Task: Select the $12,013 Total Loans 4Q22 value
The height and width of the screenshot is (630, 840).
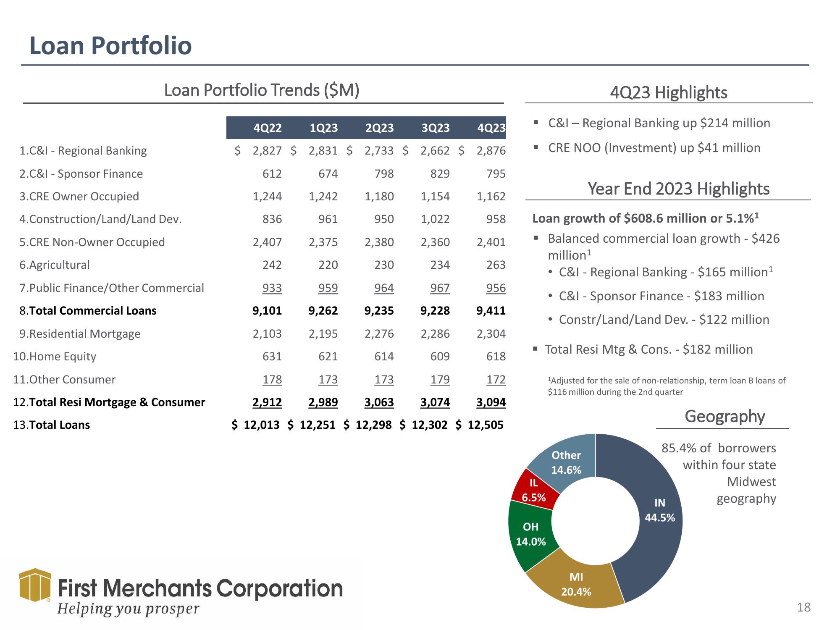Action: click(x=255, y=425)
